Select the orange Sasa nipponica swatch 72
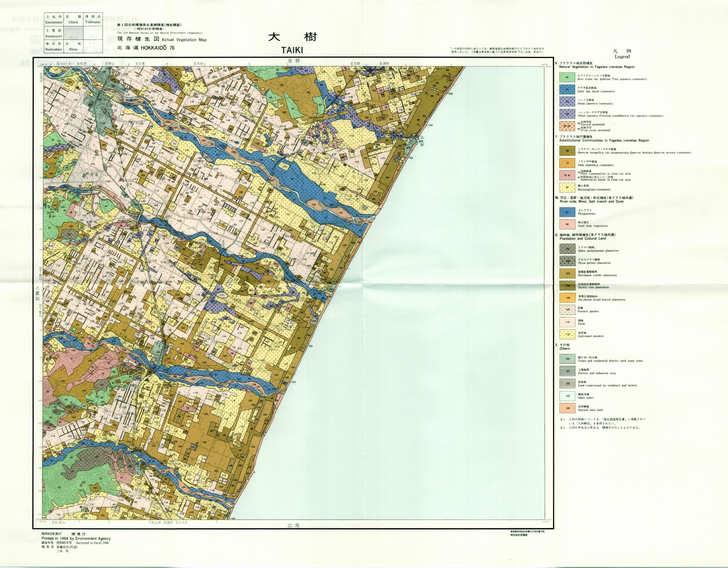 (x=567, y=163)
